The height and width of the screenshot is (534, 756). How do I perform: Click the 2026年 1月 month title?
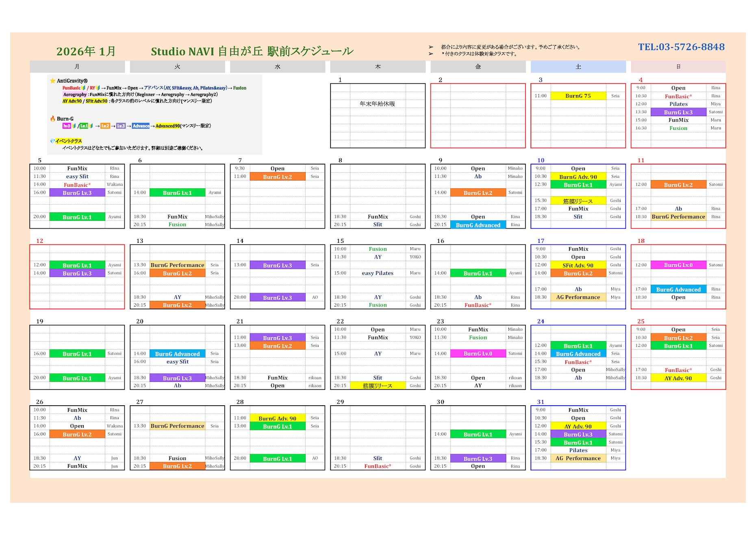click(86, 51)
